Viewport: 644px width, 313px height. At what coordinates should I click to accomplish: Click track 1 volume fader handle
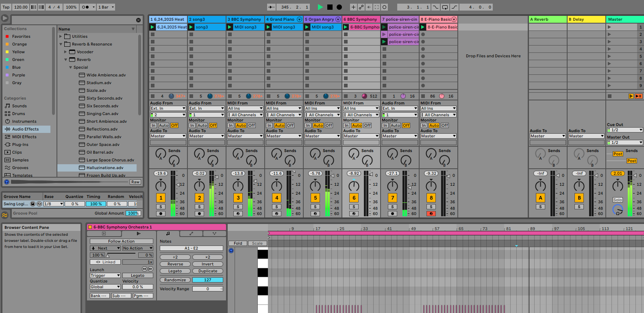(x=177, y=185)
